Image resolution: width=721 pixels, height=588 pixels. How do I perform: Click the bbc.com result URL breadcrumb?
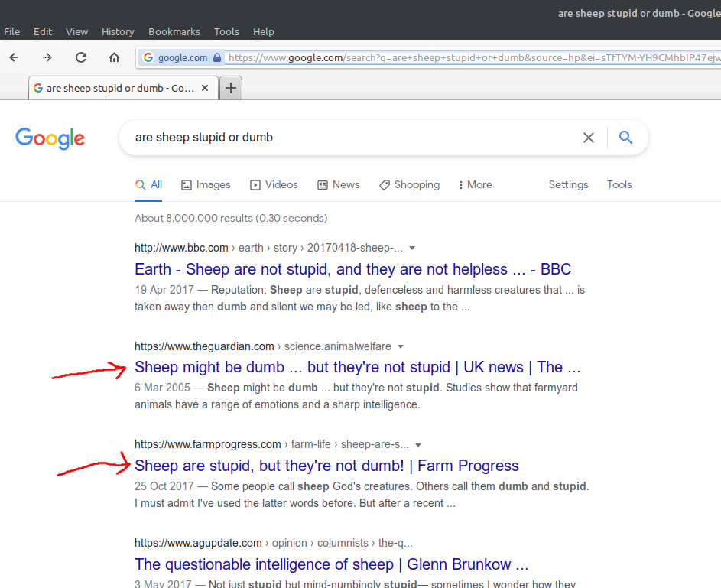click(x=268, y=248)
